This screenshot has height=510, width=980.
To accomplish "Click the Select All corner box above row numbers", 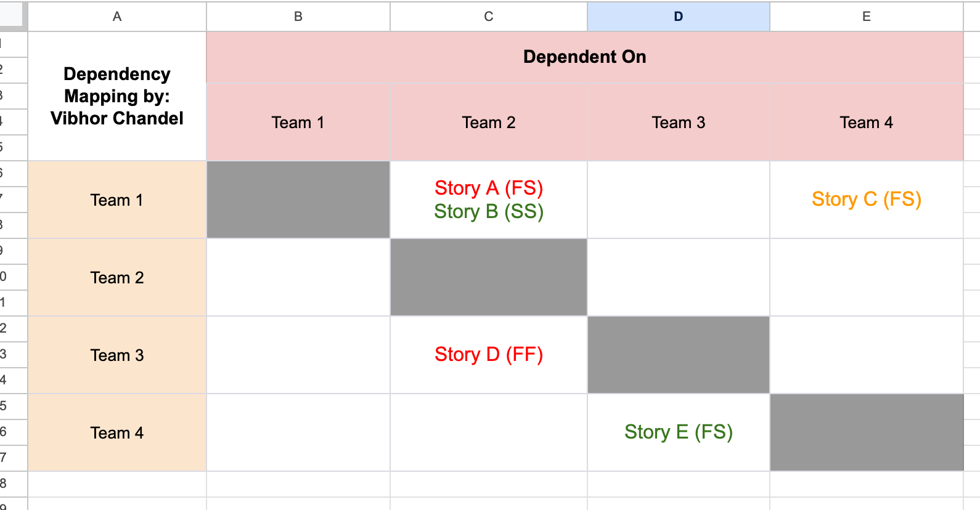I will coord(12,17).
